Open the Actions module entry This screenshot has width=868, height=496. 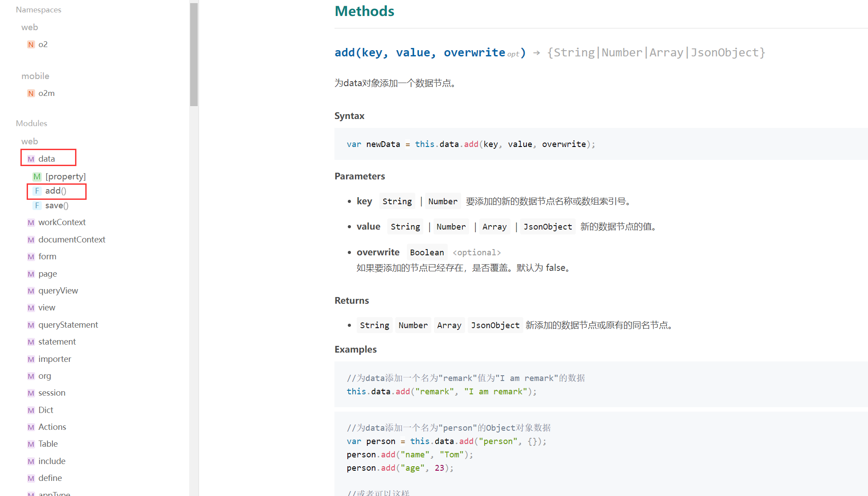[x=52, y=427]
